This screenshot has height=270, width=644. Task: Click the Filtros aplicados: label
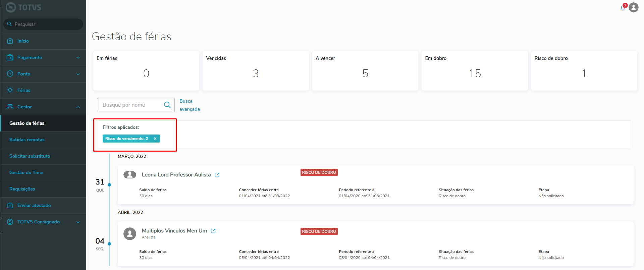[121, 127]
